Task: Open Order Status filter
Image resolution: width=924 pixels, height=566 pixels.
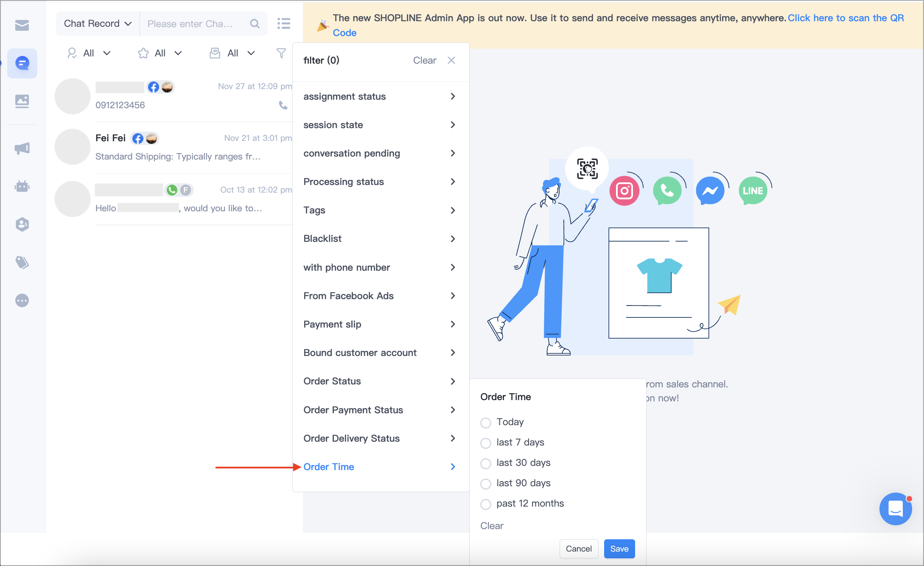Action: (x=381, y=381)
